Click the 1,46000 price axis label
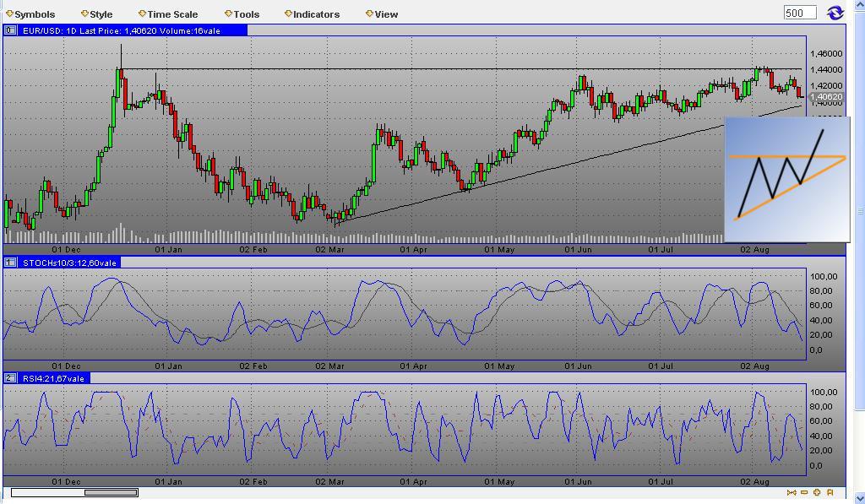This screenshot has height=504, width=865. [826, 53]
